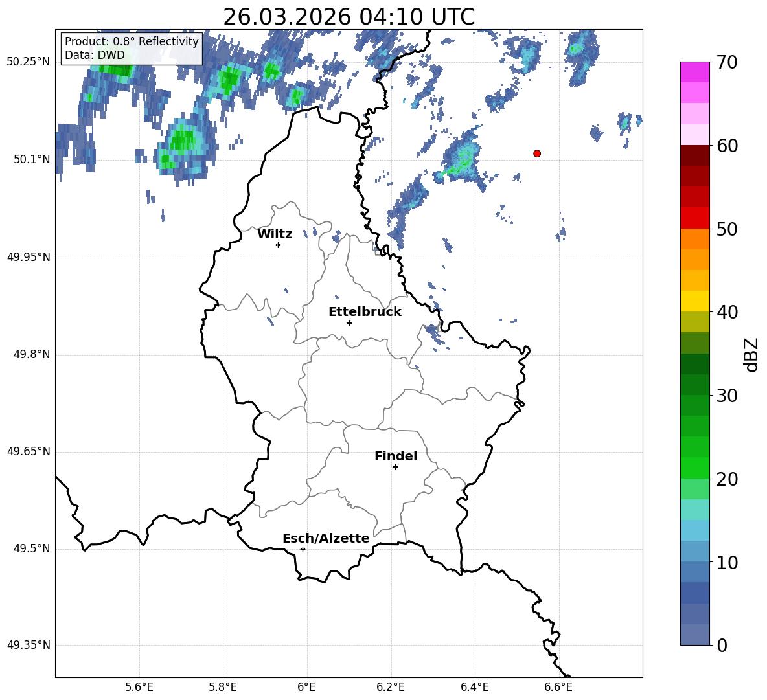Click the 49.8°N latitude label
The width and height of the screenshot is (767, 700).
point(32,354)
